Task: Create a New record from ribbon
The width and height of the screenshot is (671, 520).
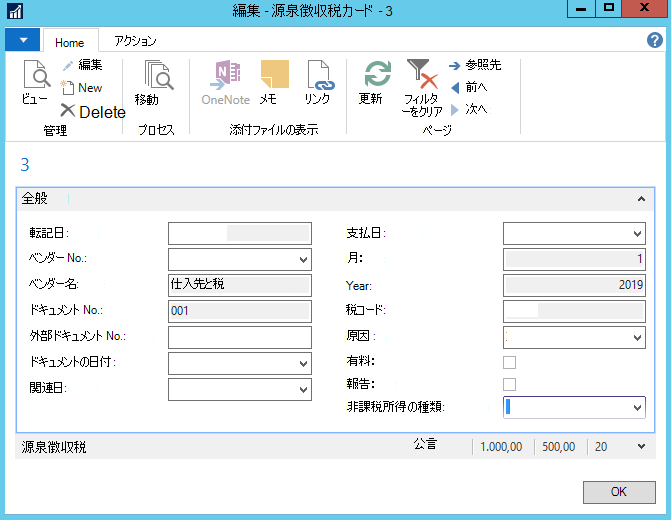Action: 81,88
